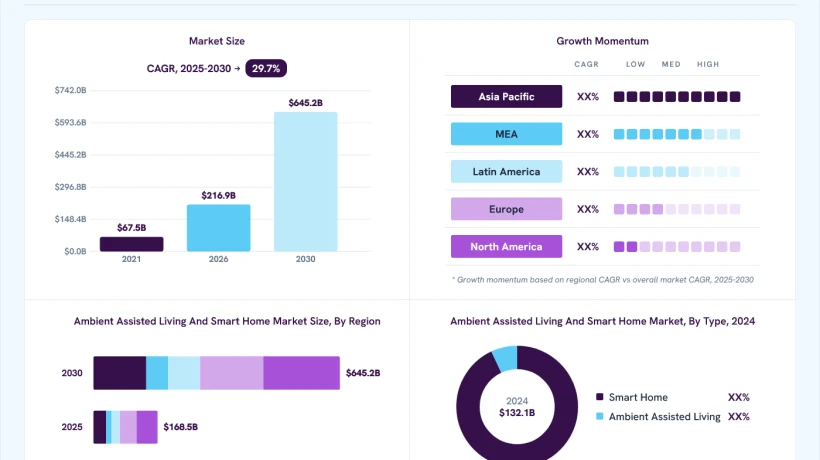This screenshot has height=460, width=820.
Task: Click the Market By Type 2024 chart title
Action: 602,321
